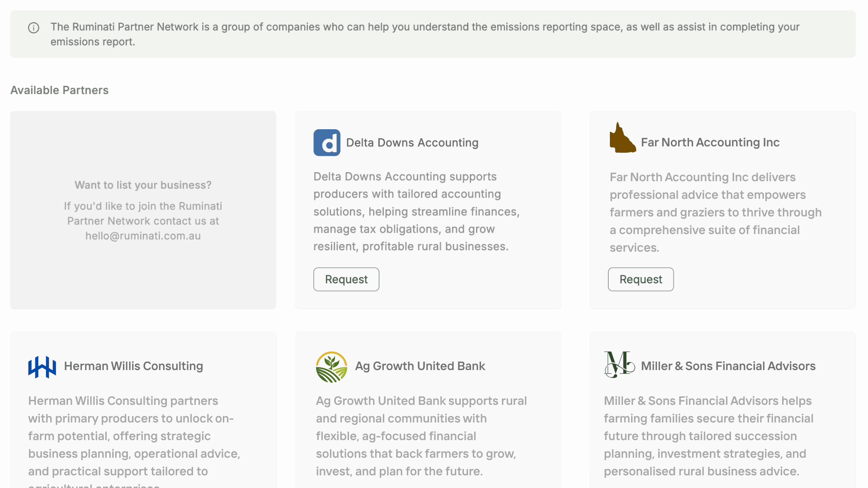Open Miller & Sons Financial Advisors heading
The height and width of the screenshot is (488, 868).
(728, 366)
